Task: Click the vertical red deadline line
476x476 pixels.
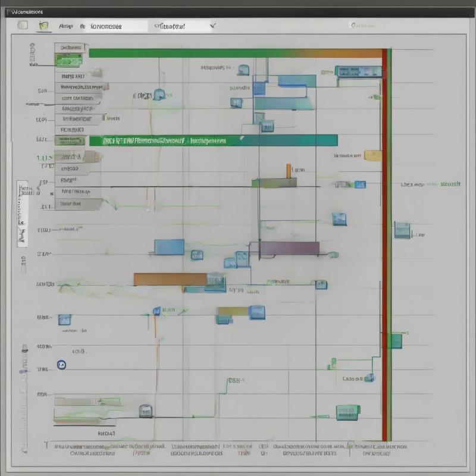Action: [x=385, y=238]
